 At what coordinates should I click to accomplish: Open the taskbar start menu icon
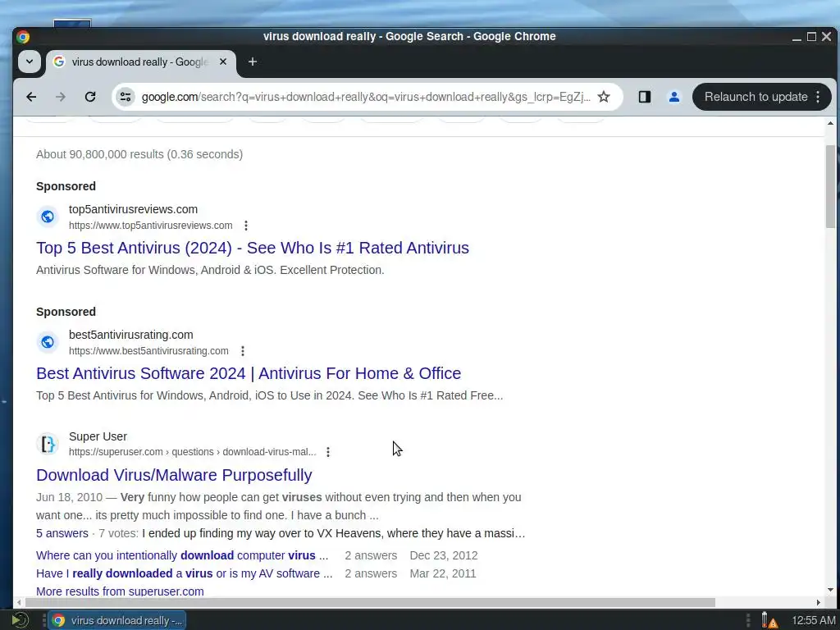pyautogui.click(x=20, y=620)
